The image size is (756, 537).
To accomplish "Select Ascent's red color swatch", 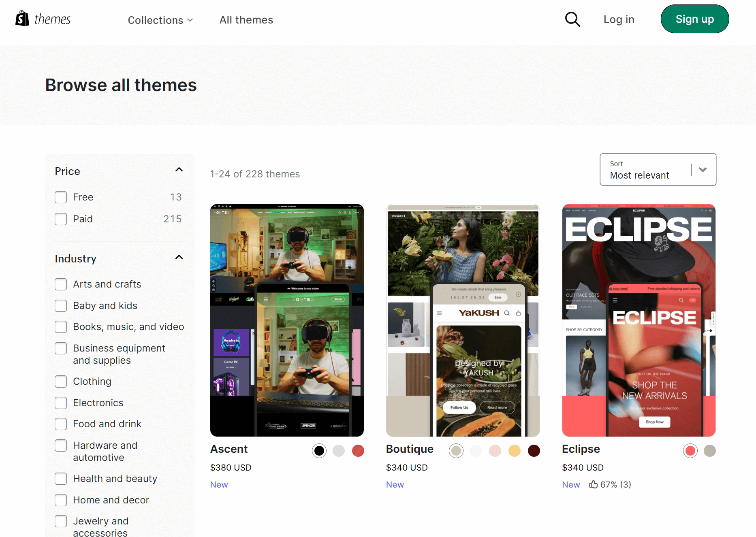I will [x=358, y=451].
